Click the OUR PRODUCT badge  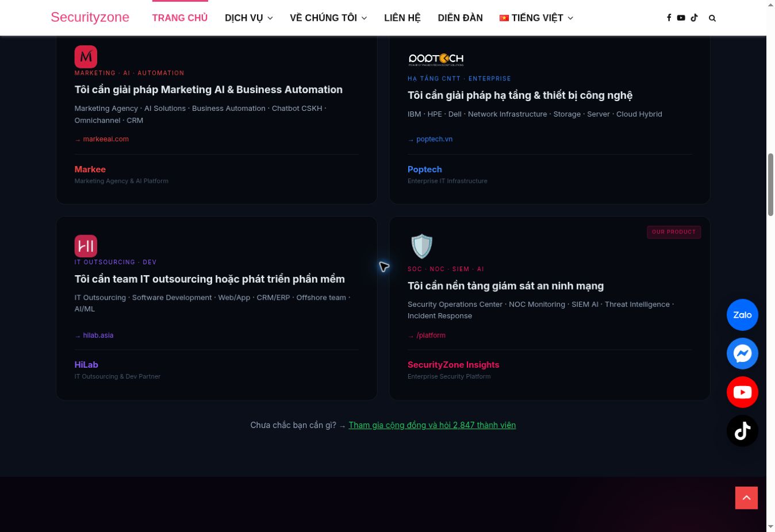point(674,232)
